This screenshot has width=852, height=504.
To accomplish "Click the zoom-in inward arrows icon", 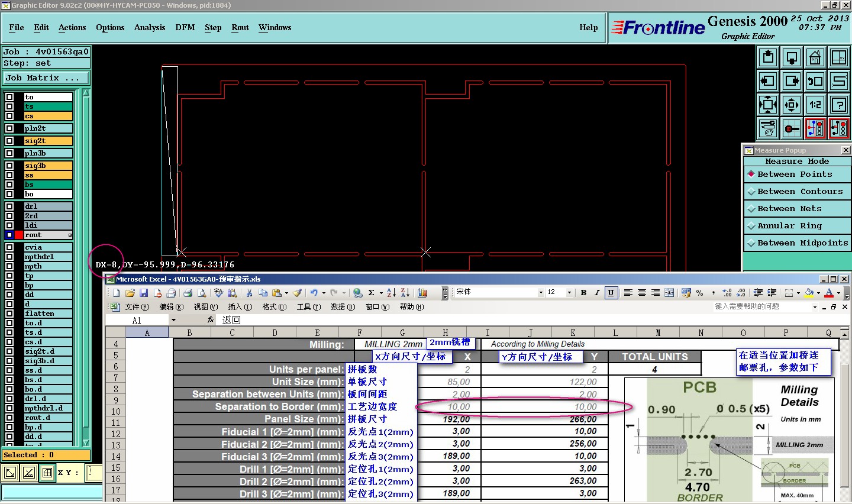I will (768, 105).
